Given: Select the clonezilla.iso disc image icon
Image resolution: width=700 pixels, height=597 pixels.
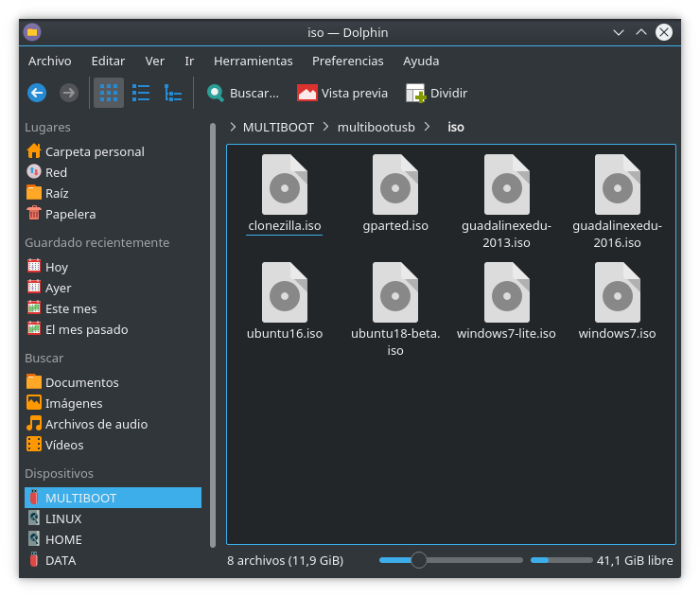Looking at the screenshot, I should tap(285, 184).
